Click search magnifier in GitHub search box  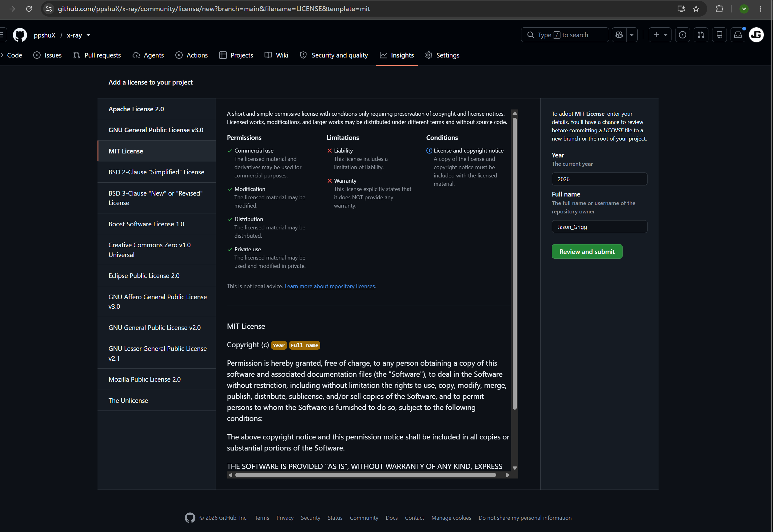[x=530, y=35]
